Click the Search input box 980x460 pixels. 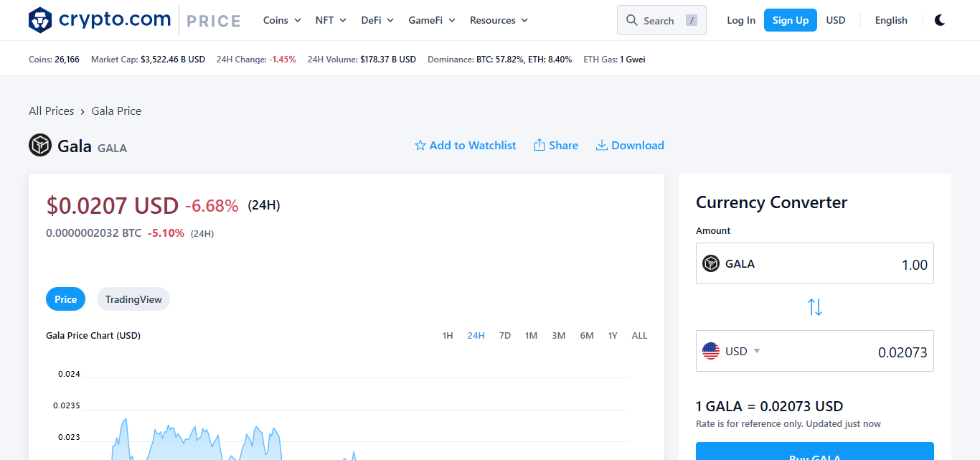[x=661, y=20]
